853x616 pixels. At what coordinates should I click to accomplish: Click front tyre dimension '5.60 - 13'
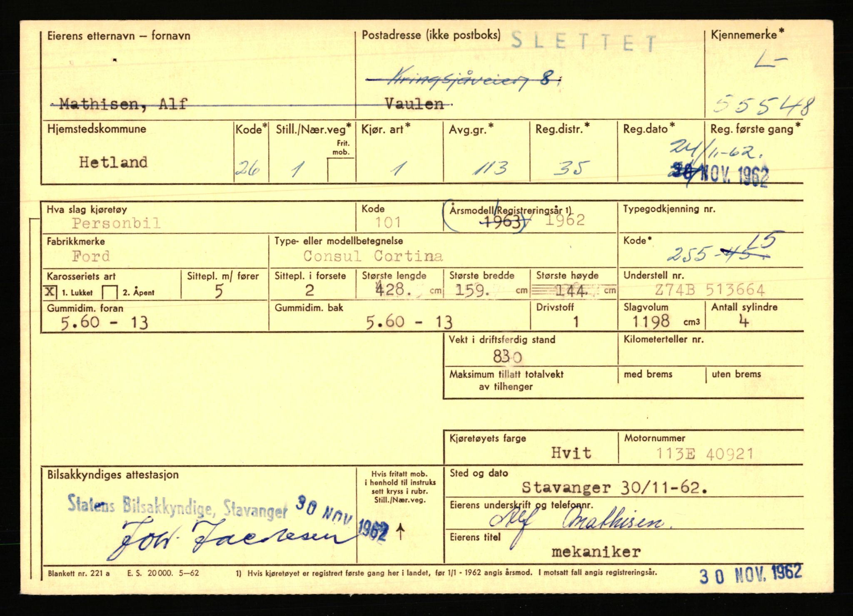click(105, 323)
